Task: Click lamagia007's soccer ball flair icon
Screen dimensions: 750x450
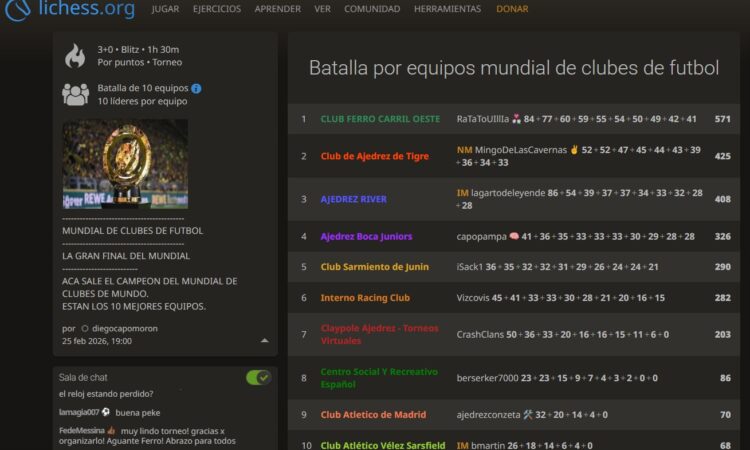Action: pyautogui.click(x=106, y=412)
